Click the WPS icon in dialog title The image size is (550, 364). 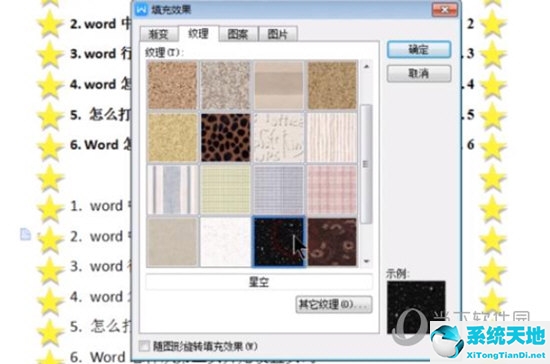[x=141, y=9]
